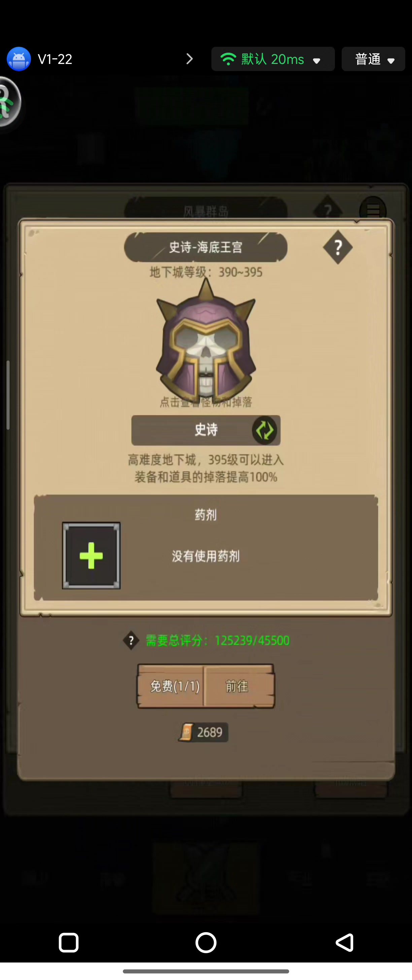The height and width of the screenshot is (980, 412).
Task: Open the dungeon help question-mark diamond icon
Action: coord(338,248)
